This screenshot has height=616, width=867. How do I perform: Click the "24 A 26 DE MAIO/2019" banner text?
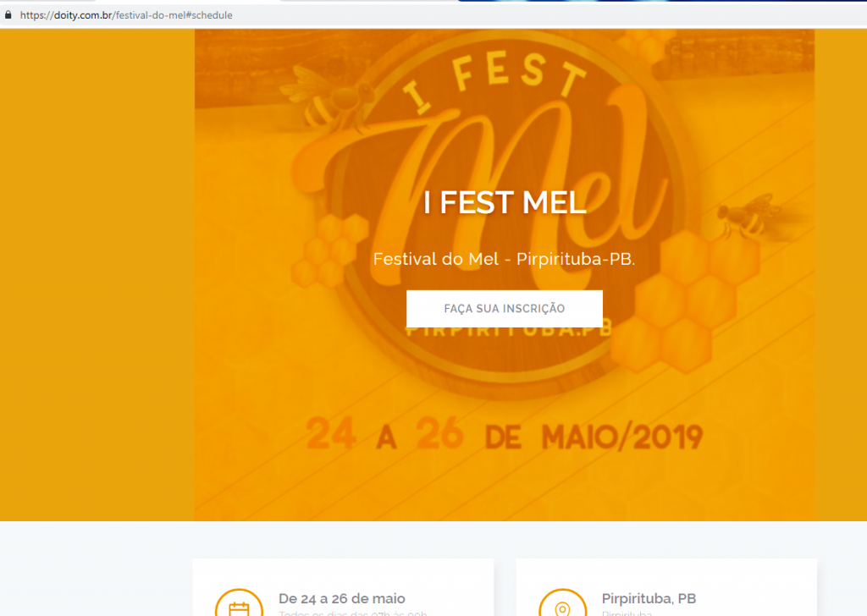click(505, 436)
